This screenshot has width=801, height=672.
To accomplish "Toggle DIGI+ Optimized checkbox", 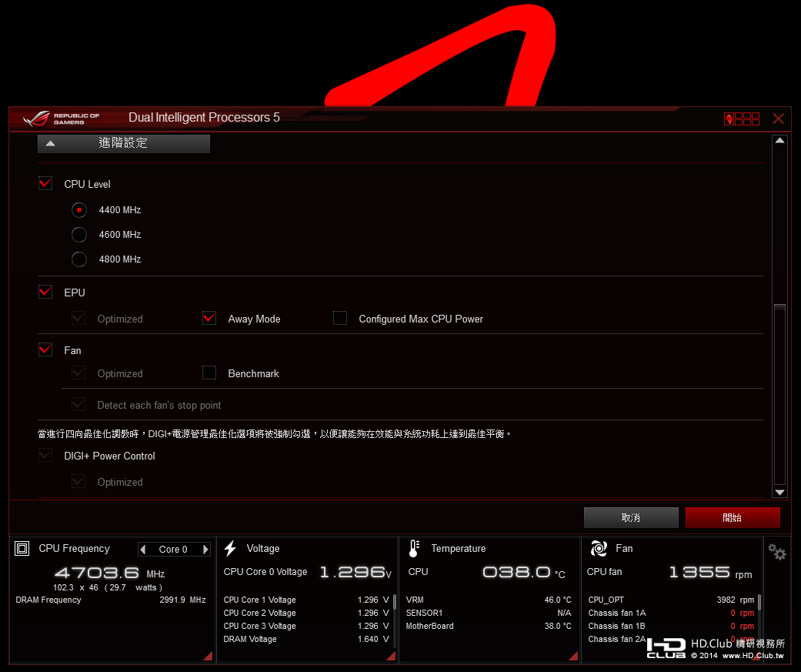I will [78, 481].
